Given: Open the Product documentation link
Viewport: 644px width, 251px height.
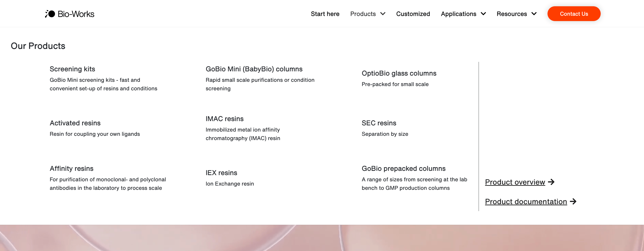Looking at the screenshot, I should tap(526, 201).
